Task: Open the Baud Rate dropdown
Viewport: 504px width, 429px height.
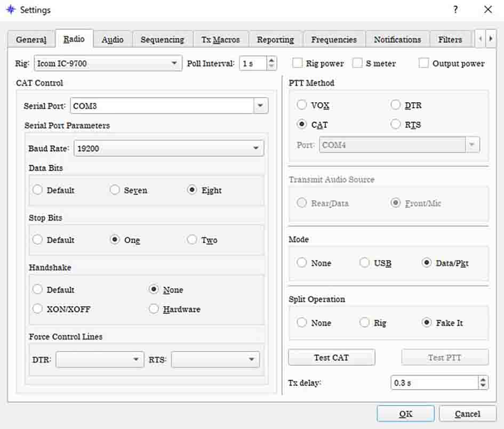Action: click(255, 149)
